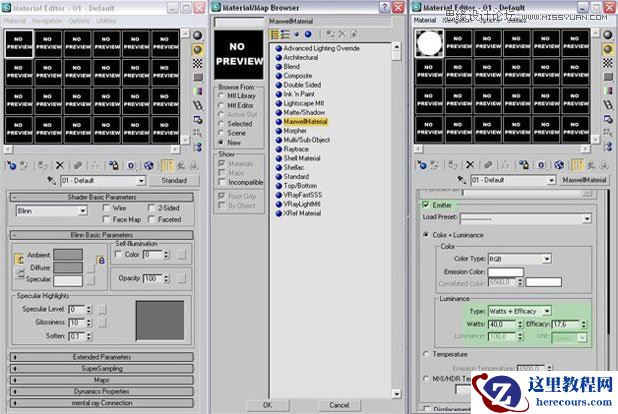Click Get Material icon in left Material Editor
Image resolution: width=618 pixels, height=414 pixels.
click(11, 166)
